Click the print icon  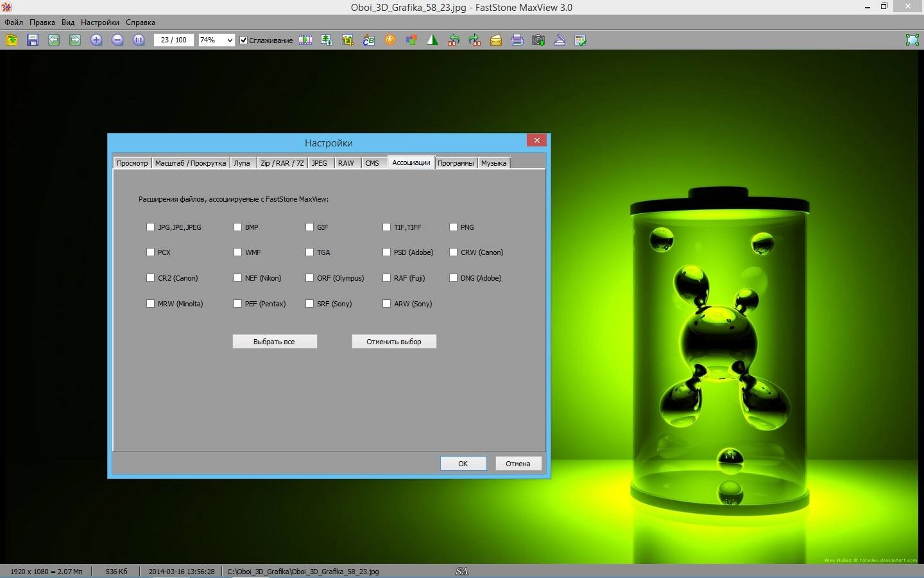(517, 40)
